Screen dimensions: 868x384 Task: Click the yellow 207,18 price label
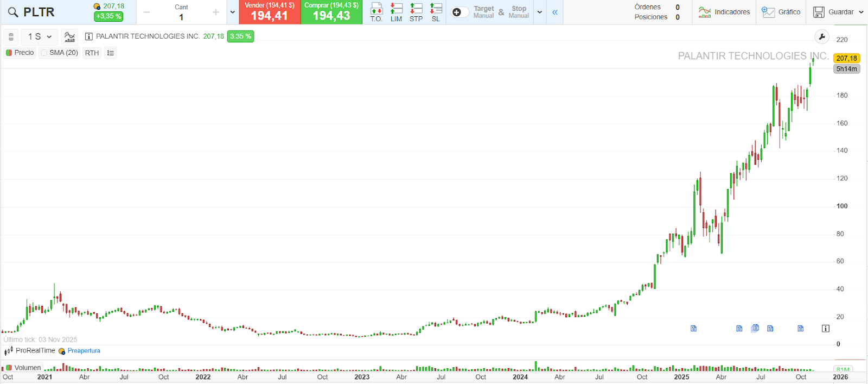coord(846,58)
